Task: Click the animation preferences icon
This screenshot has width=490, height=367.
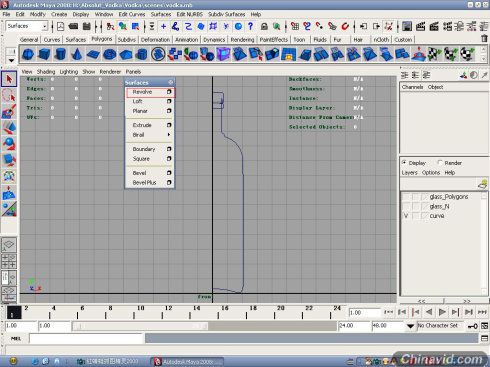Action: [485, 326]
